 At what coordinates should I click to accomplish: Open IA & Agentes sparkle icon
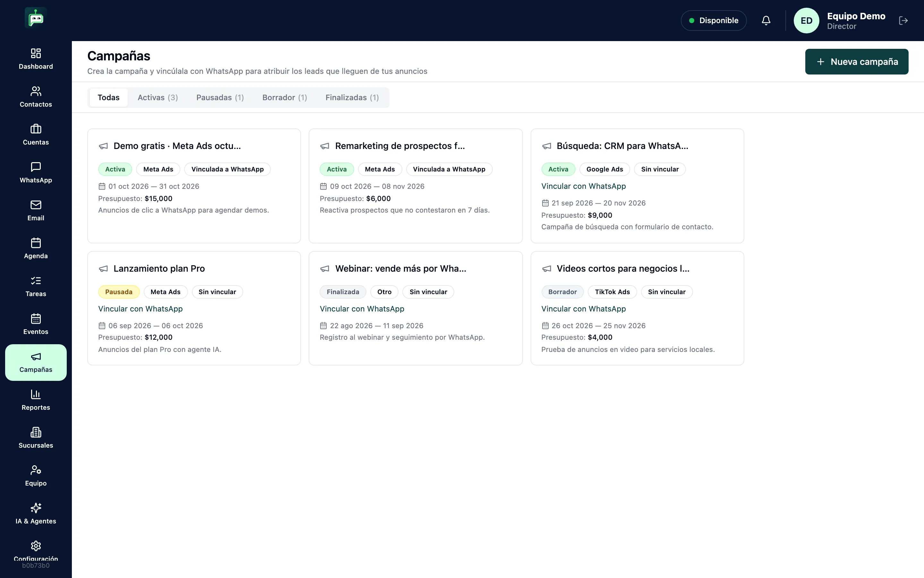point(36,513)
